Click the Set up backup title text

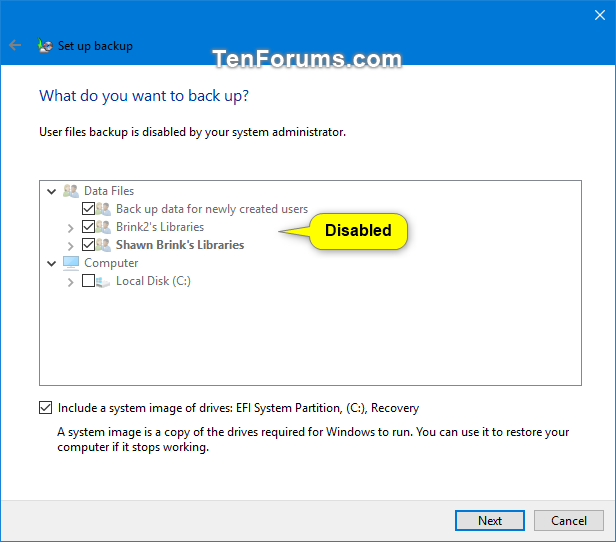point(95,46)
